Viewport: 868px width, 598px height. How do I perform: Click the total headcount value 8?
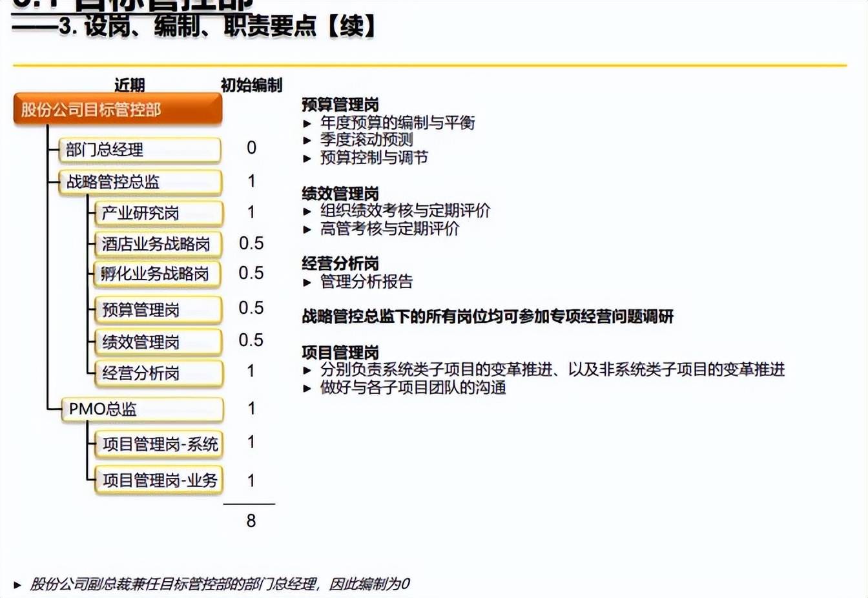pyautogui.click(x=251, y=521)
